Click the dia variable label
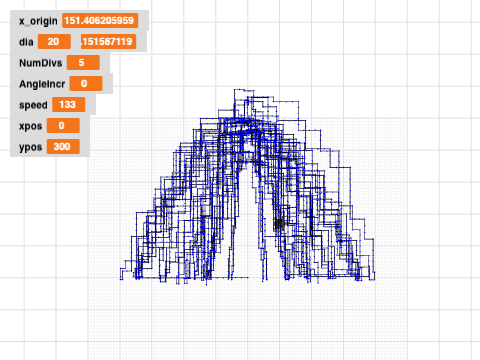 click(x=26, y=42)
